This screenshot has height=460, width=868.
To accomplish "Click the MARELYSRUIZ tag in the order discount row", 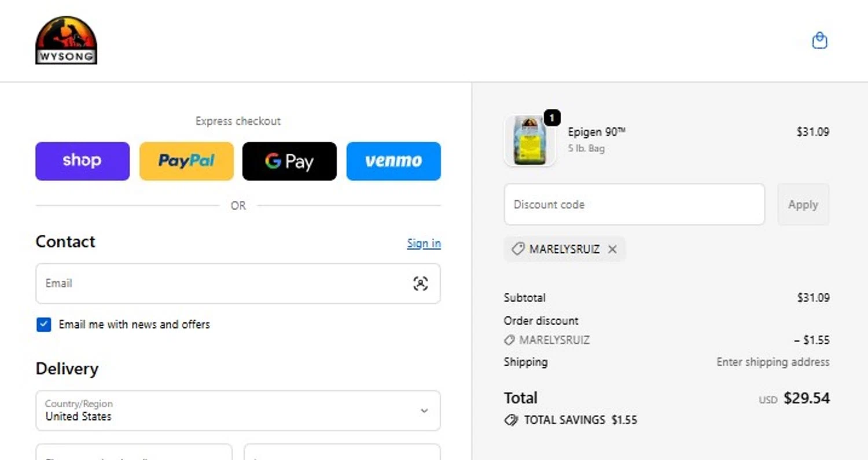I will pyautogui.click(x=547, y=340).
